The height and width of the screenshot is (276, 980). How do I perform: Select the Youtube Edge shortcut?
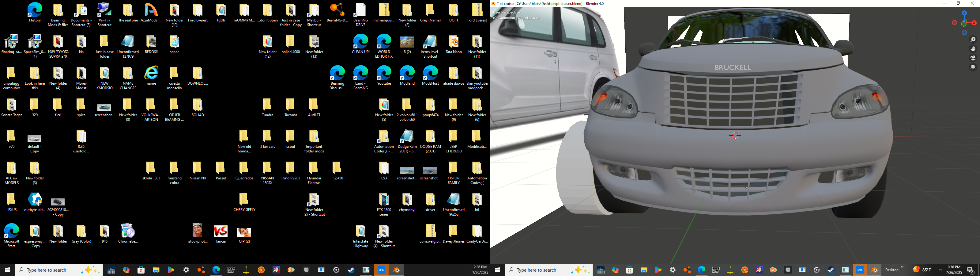point(383,75)
